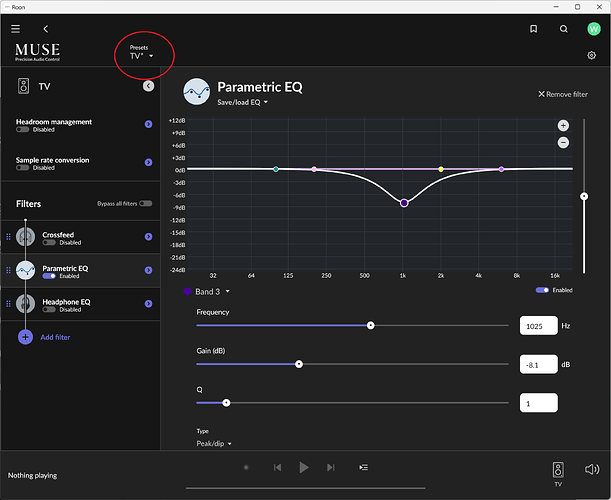Enable the Crossfeed filter switch

[49, 242]
